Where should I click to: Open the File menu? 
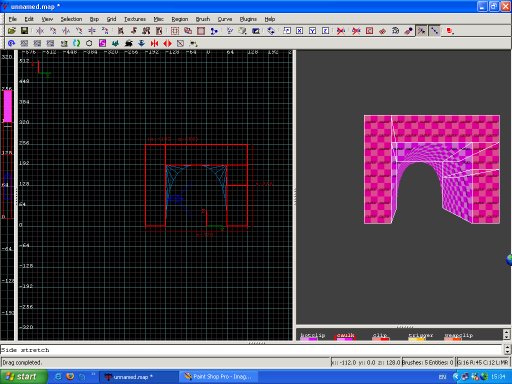13,19
